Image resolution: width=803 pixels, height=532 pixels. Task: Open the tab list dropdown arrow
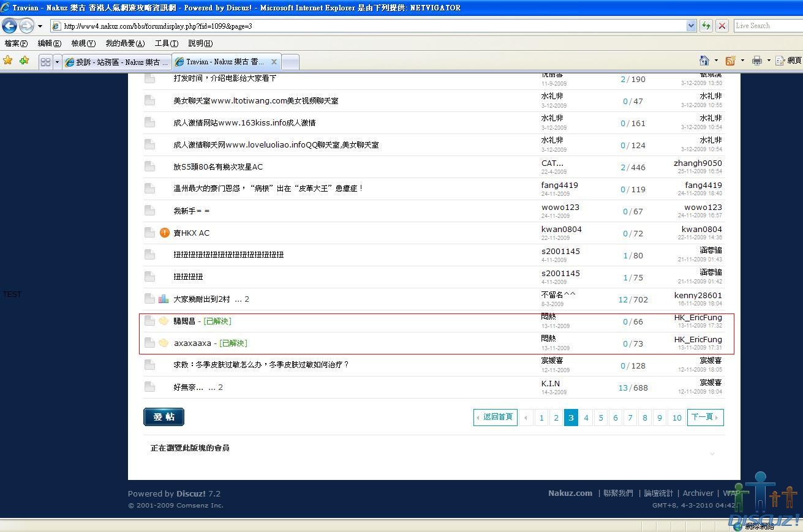[57, 62]
